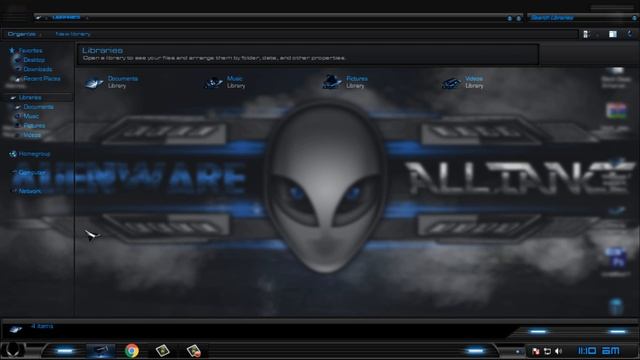This screenshot has height=360, width=640.
Task: Click Libraries in the address bar
Action: [x=66, y=18]
